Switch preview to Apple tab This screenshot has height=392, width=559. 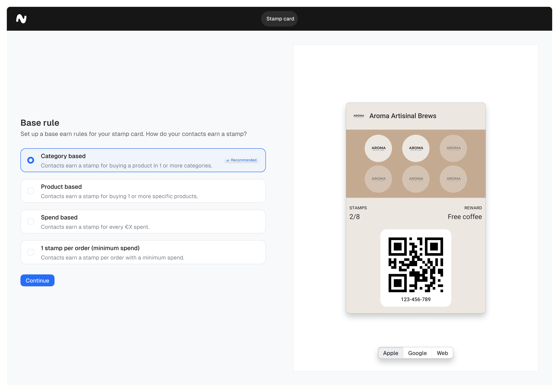click(391, 353)
